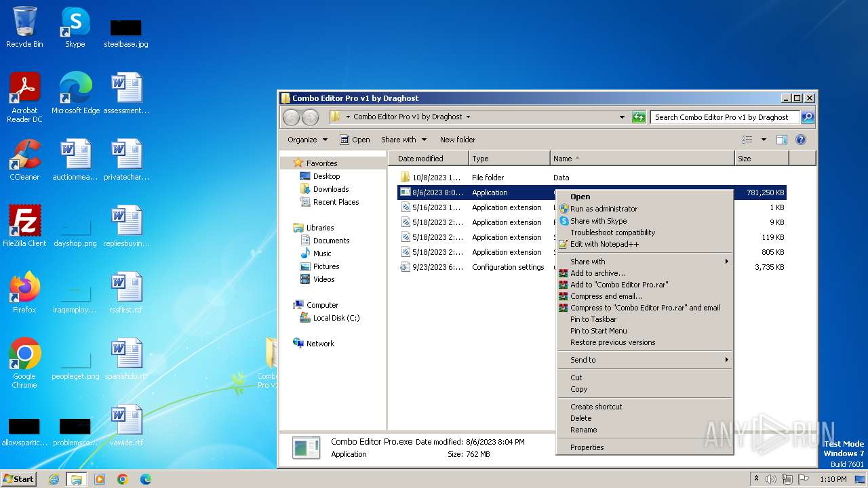
Task: Sort by Size column header
Action: pos(762,159)
